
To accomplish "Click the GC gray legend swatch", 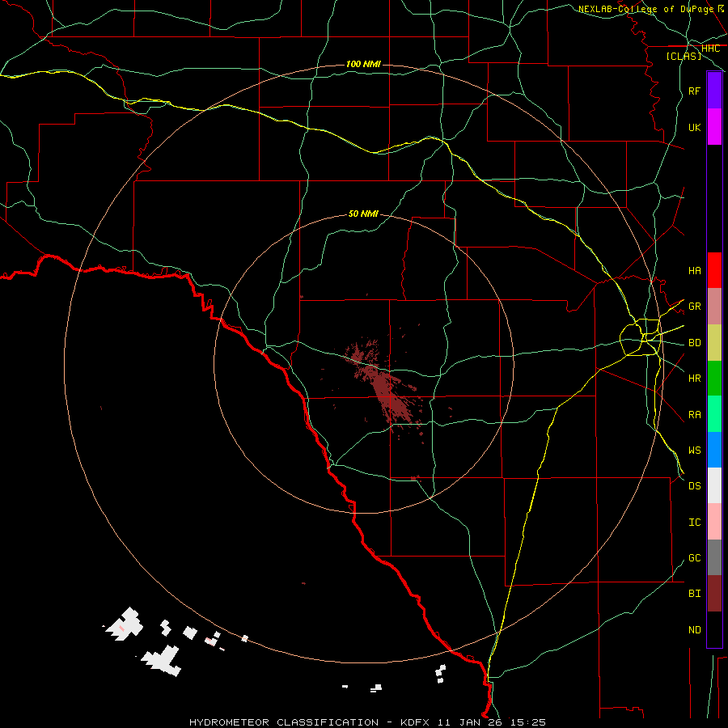I will (714, 557).
